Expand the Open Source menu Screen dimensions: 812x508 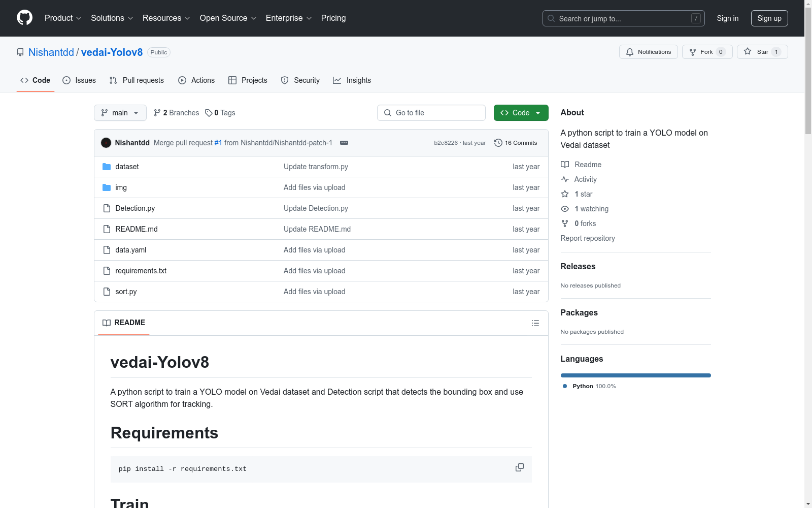pos(228,18)
